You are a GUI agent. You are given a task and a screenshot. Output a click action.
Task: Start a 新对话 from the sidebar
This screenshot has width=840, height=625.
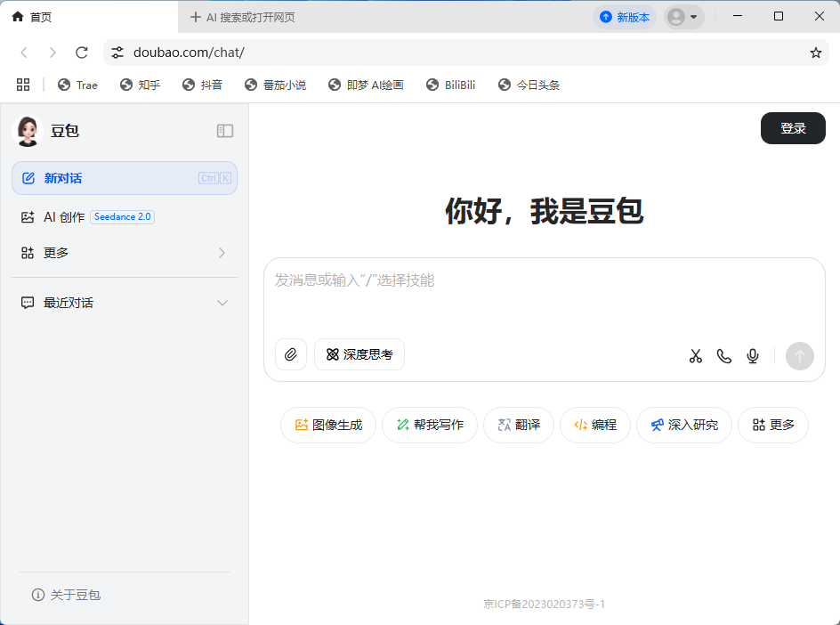tap(125, 178)
